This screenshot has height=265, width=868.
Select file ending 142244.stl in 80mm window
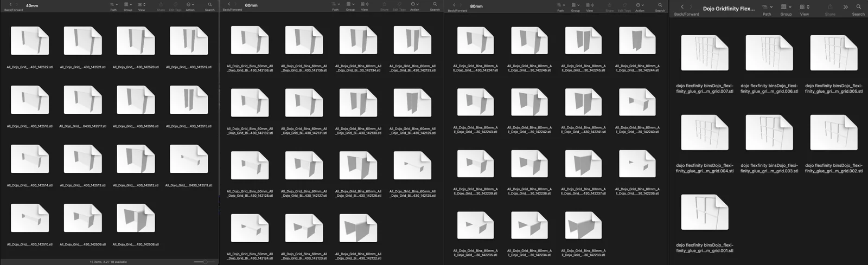638,41
